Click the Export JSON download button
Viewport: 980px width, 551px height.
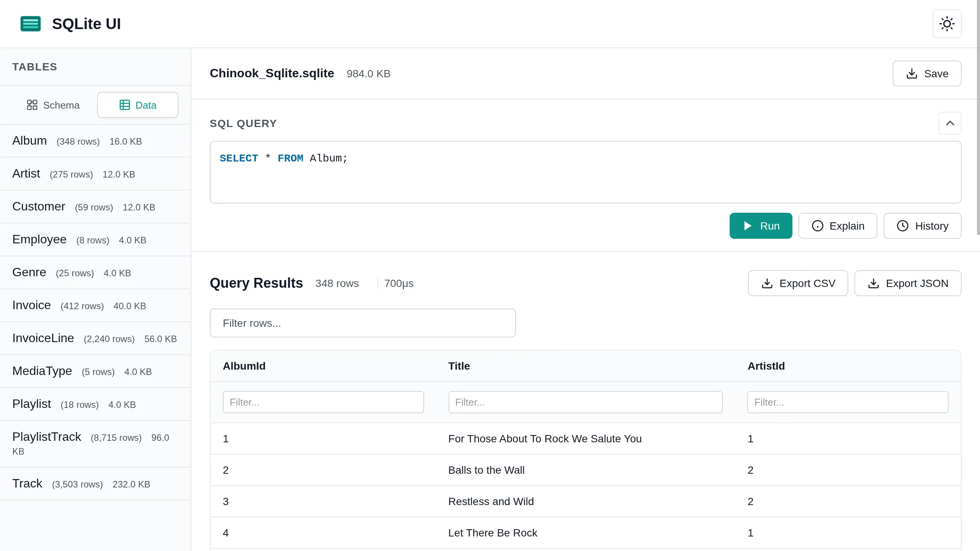pos(908,283)
